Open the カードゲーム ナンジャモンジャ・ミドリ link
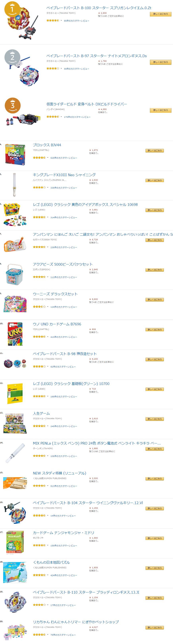Screen dimensions: 173x644 click(x=63, y=532)
